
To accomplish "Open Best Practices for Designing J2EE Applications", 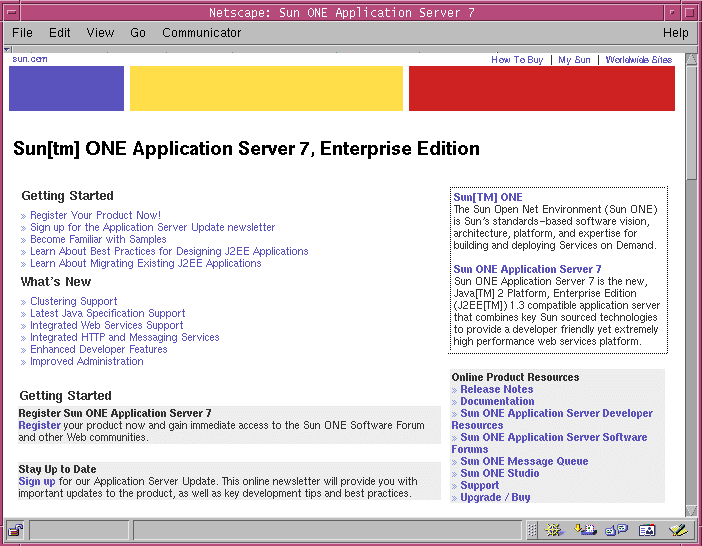I will click(169, 252).
